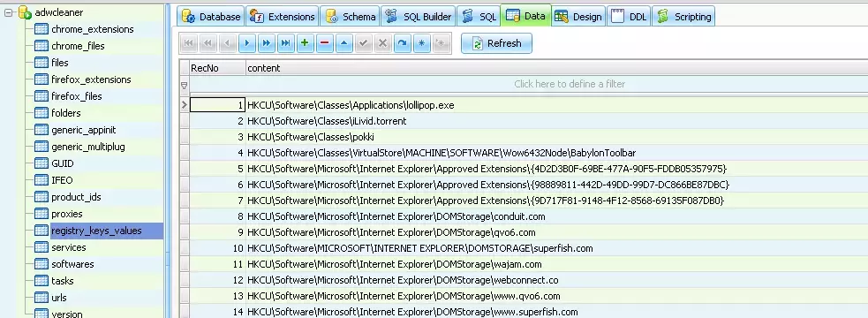This screenshot has width=868, height=318.
Task: Select firefox_files table
Action: [77, 96]
